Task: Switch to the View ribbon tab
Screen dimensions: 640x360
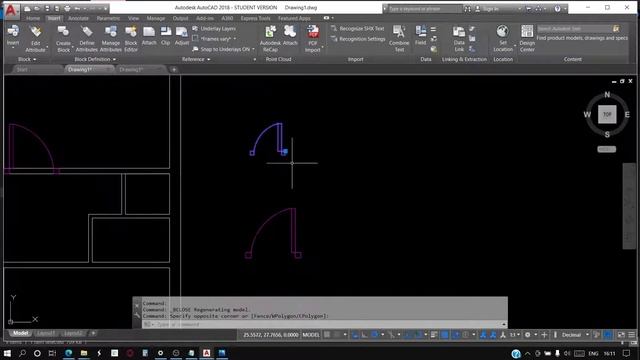Action: point(133,18)
